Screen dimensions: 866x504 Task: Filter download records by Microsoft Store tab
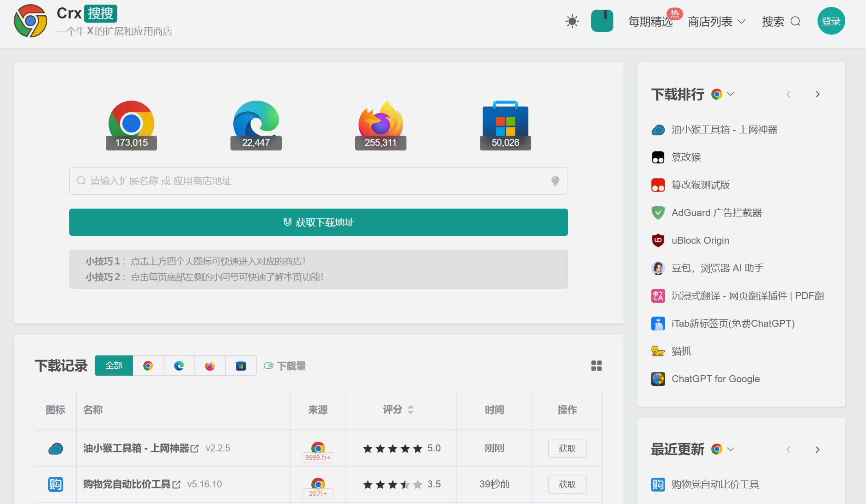[x=241, y=366]
